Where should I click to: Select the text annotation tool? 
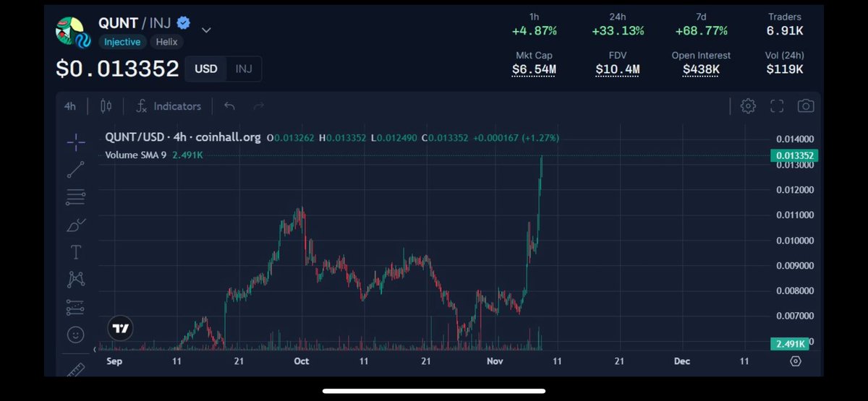click(76, 252)
